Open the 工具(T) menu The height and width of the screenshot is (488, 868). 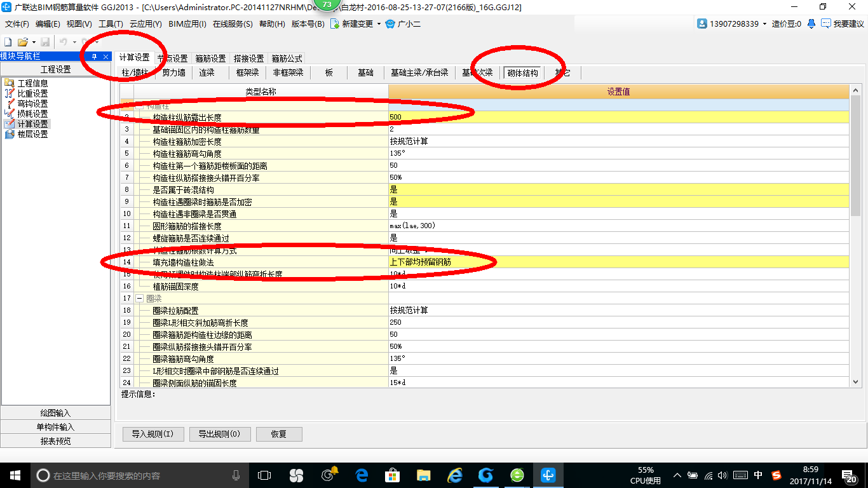tap(111, 24)
